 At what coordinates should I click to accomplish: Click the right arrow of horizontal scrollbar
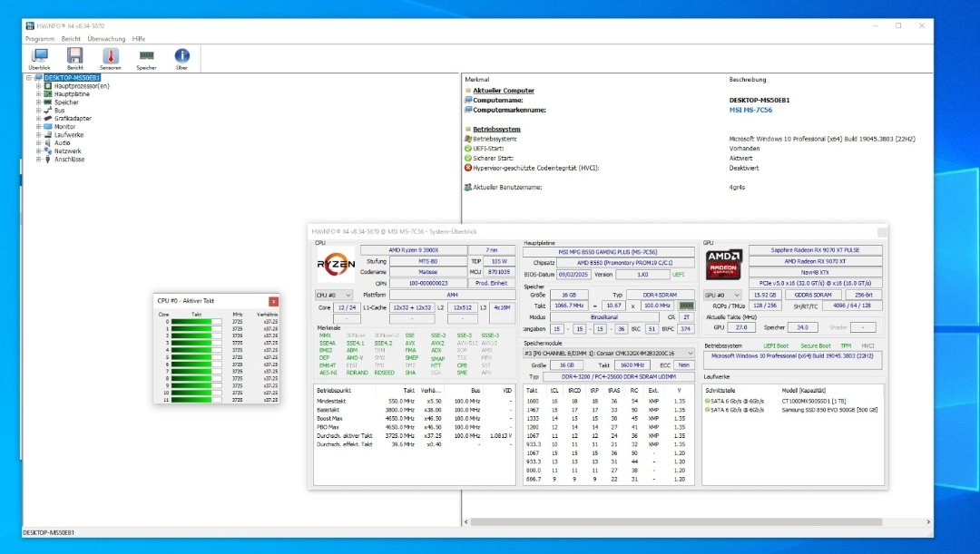[x=928, y=521]
